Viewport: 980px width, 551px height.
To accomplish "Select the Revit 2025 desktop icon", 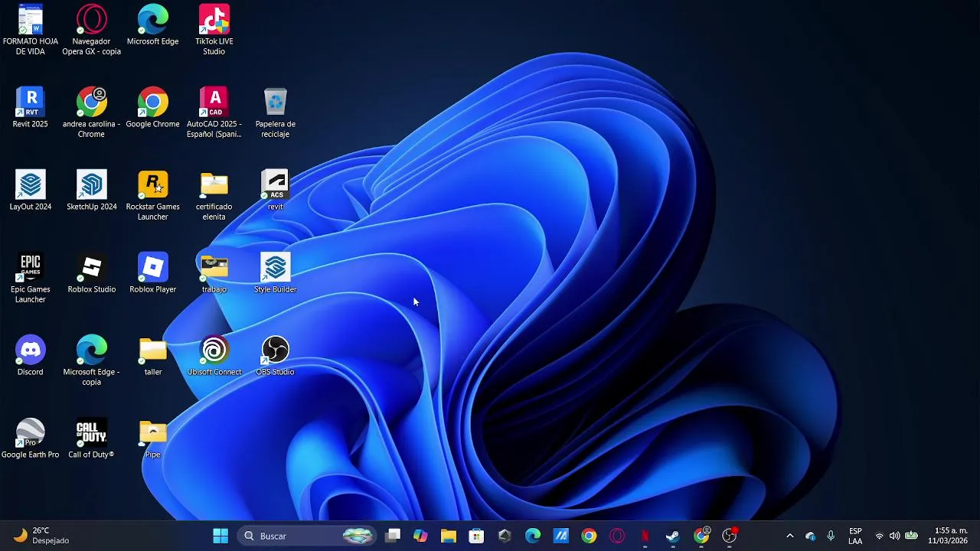I will [x=31, y=108].
